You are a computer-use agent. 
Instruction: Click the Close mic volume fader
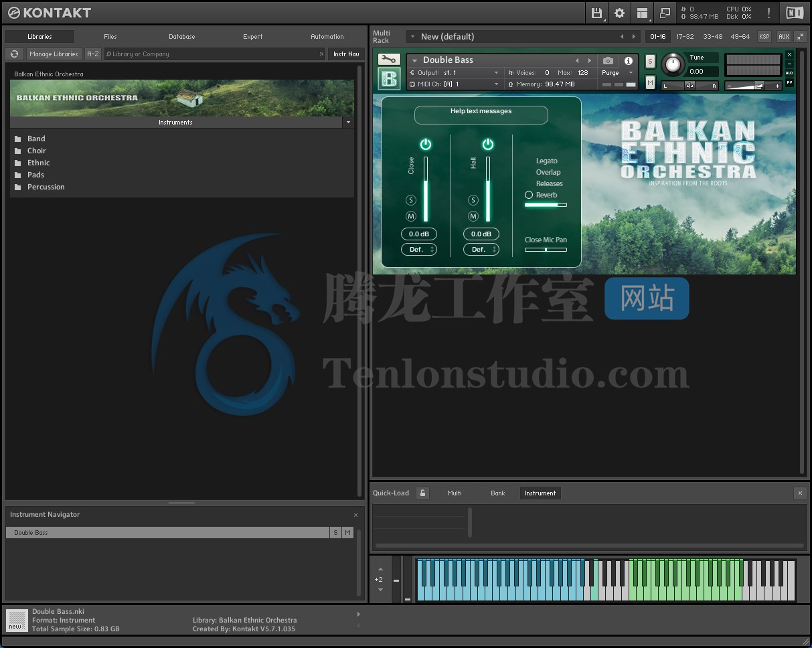[x=426, y=189]
